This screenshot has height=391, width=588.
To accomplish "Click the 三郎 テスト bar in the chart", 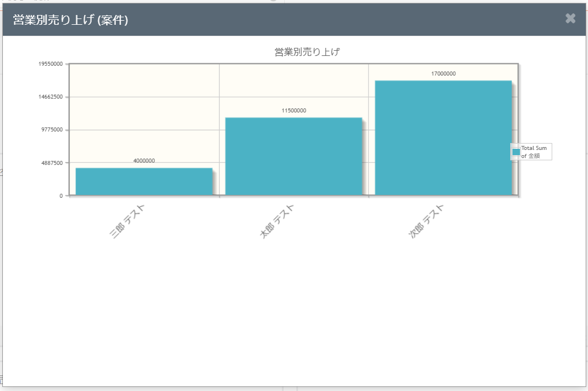I will pos(144,182).
